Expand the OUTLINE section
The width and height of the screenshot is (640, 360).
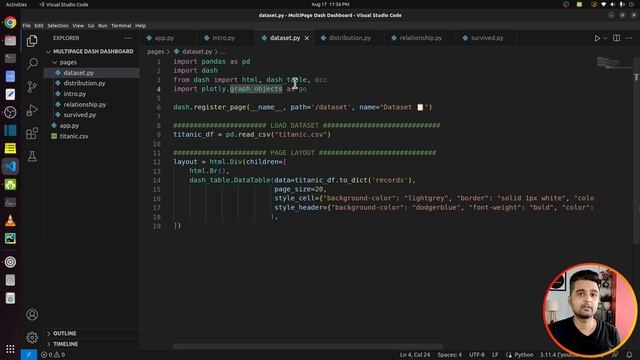pos(92,333)
